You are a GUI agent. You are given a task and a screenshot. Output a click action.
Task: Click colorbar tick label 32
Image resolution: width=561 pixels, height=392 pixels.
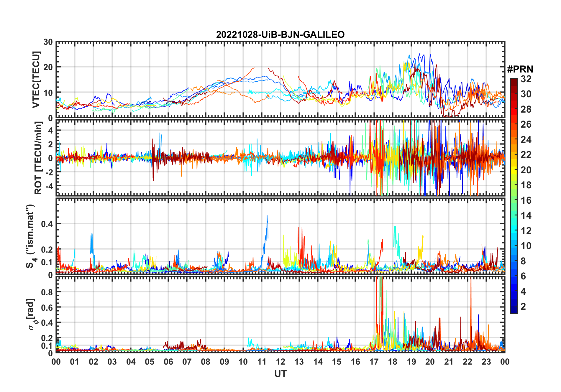tap(526, 79)
